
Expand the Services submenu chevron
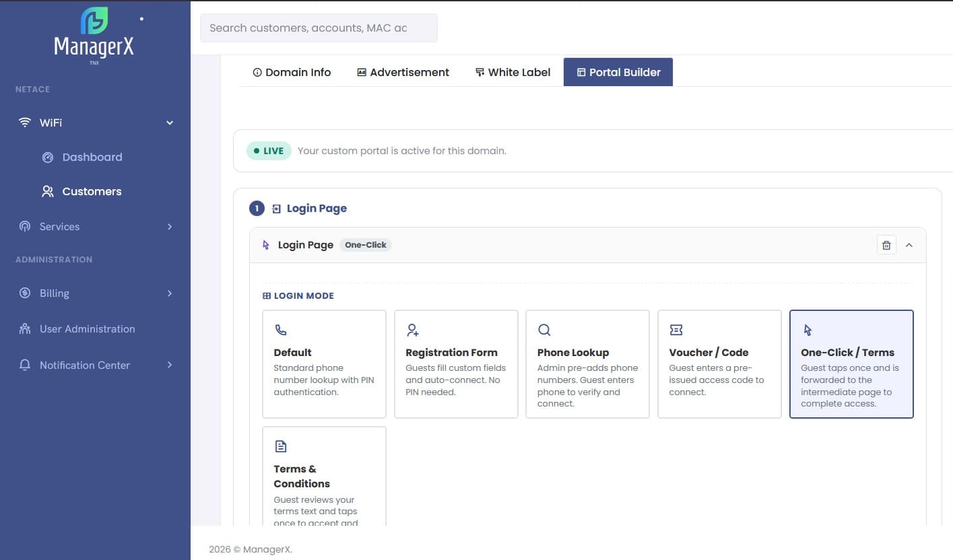coord(170,227)
